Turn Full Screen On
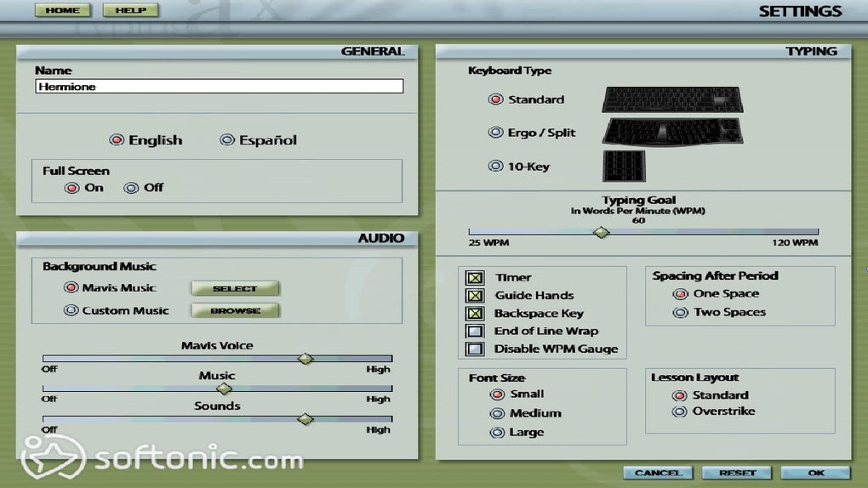This screenshot has width=868, height=488. tap(72, 188)
